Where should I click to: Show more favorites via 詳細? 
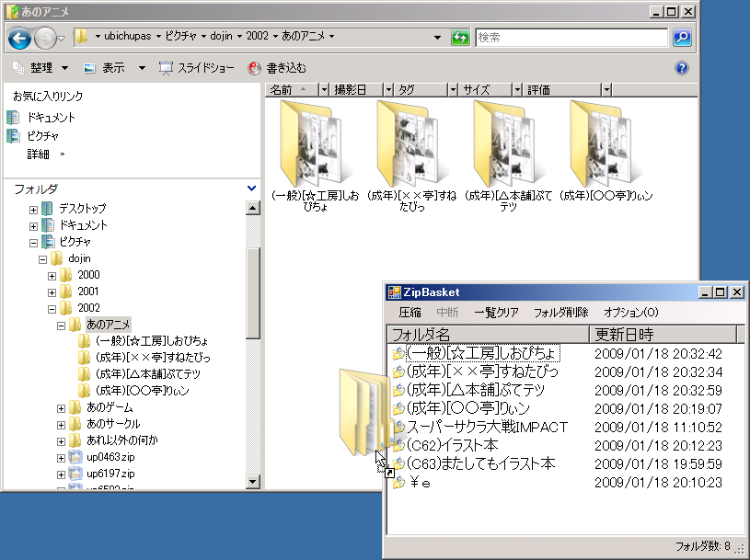coord(45,154)
